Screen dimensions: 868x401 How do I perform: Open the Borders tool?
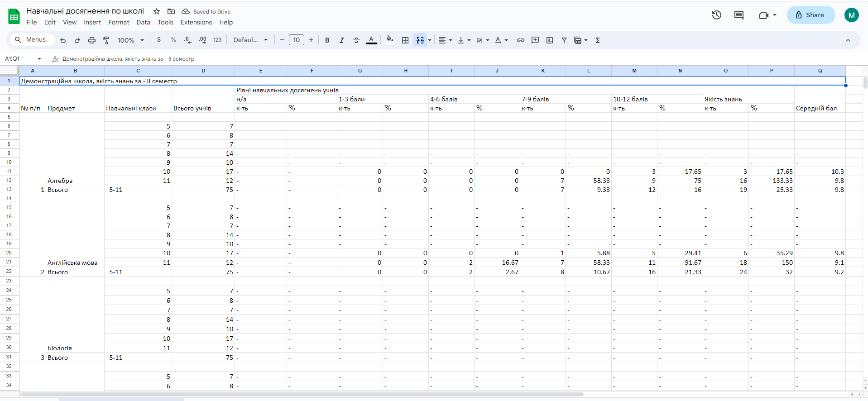pyautogui.click(x=405, y=40)
